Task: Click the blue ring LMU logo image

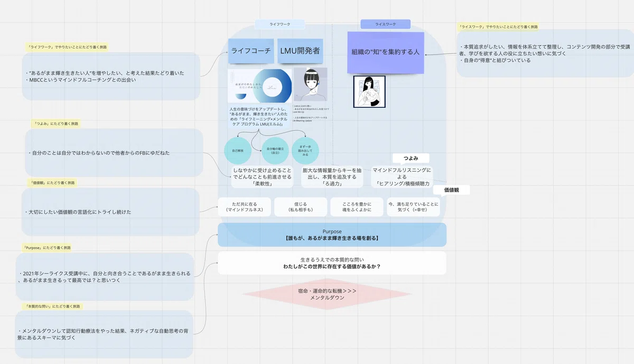Action: (259, 86)
